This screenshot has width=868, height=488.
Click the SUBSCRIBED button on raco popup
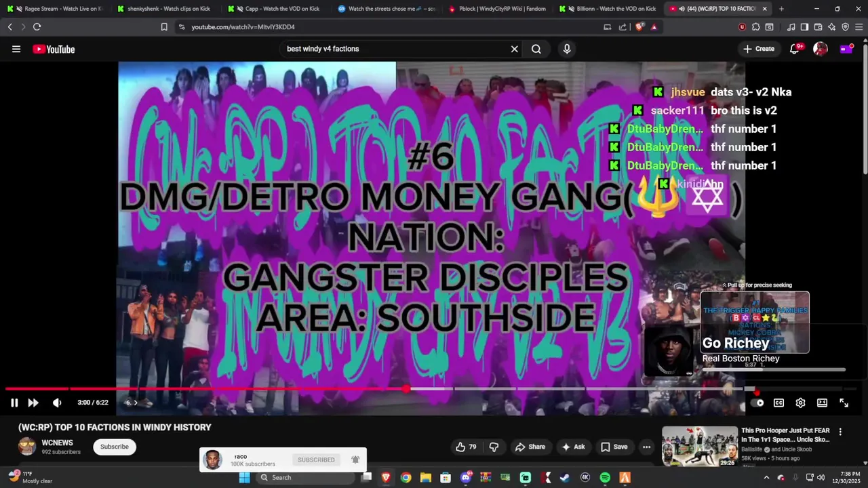coord(316,460)
